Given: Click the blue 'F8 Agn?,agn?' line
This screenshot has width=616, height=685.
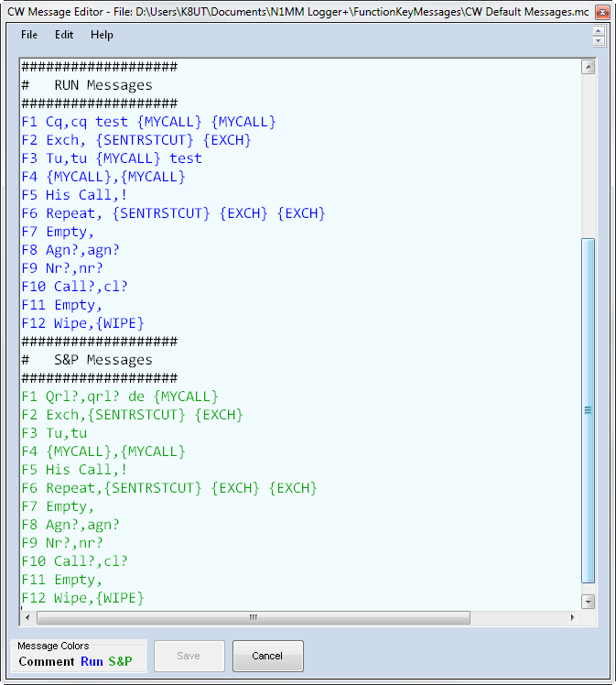Looking at the screenshot, I should coord(70,250).
